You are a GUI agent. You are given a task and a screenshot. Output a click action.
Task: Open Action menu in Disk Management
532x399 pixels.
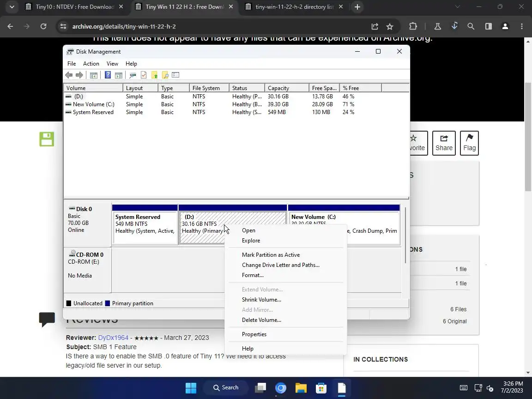point(91,64)
